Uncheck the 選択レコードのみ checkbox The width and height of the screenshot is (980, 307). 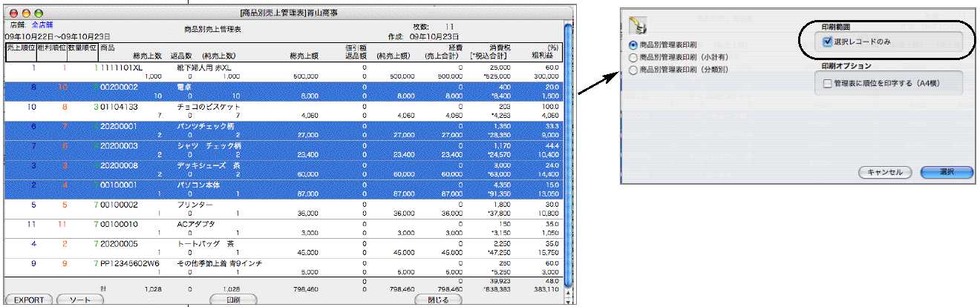point(828,42)
